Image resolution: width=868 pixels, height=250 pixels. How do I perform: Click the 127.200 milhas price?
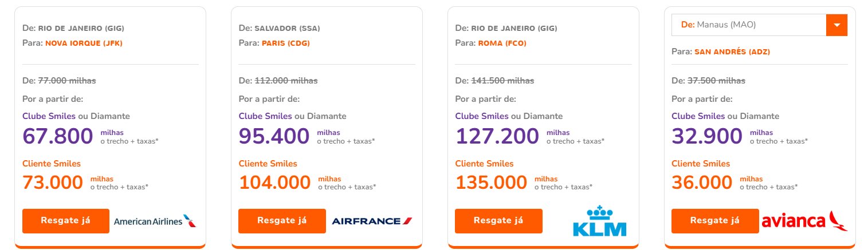[x=497, y=136]
